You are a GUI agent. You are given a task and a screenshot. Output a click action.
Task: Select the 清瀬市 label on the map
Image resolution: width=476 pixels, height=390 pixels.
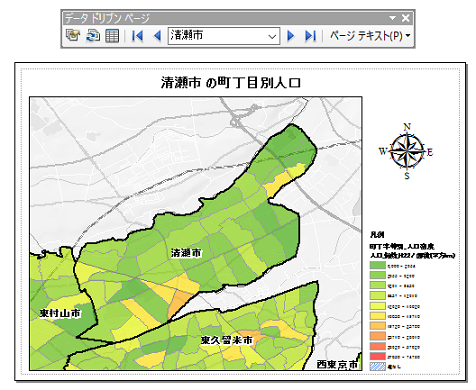186,253
